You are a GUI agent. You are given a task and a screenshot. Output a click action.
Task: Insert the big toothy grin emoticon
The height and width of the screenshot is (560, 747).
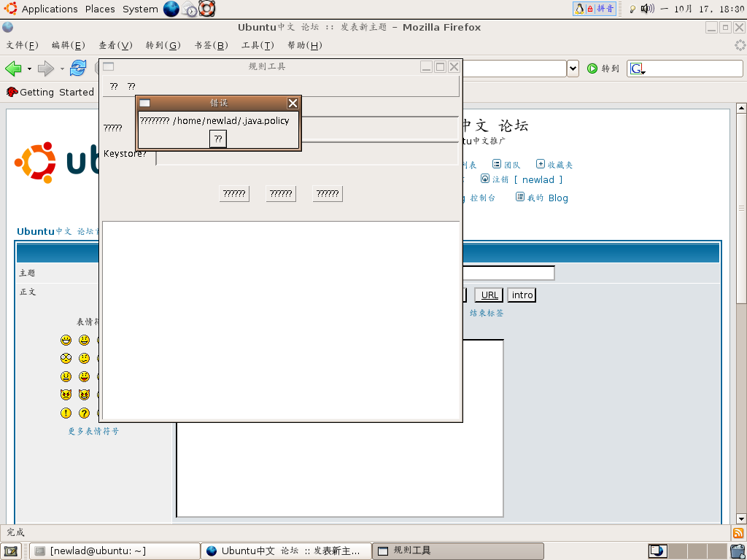[x=66, y=340]
